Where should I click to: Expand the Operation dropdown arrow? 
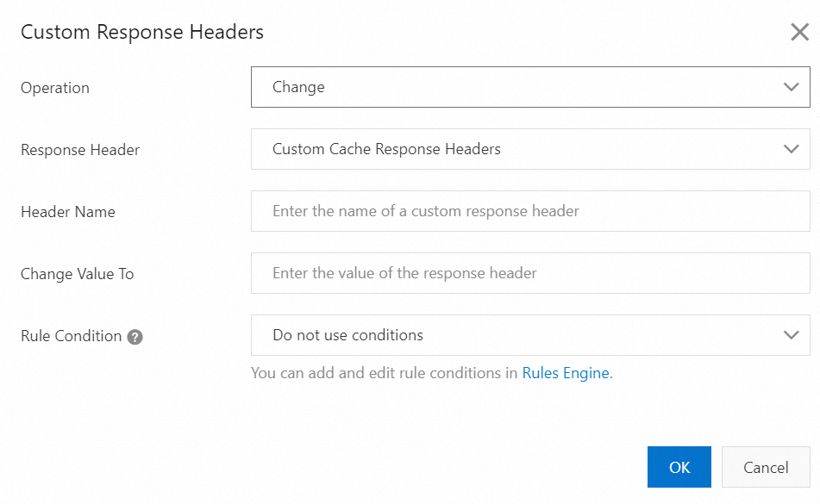(791, 87)
